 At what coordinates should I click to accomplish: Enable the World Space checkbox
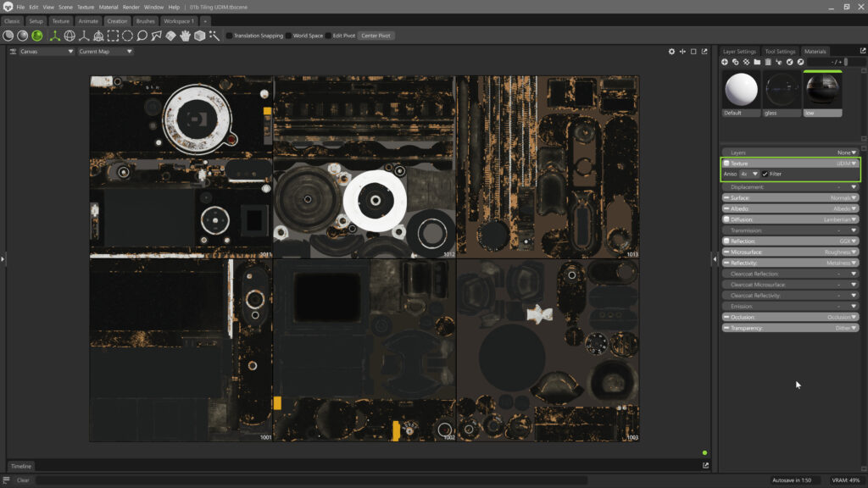(x=288, y=36)
